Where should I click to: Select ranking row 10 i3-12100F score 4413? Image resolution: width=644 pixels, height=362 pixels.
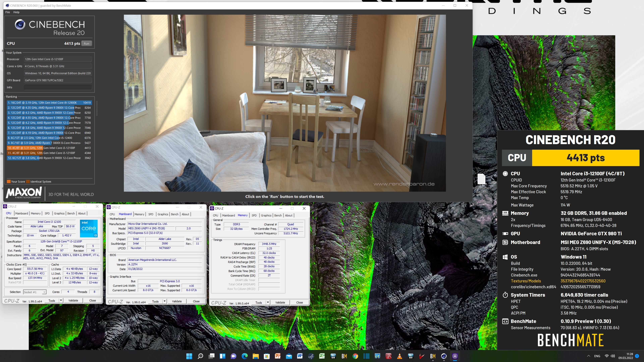[x=49, y=148]
